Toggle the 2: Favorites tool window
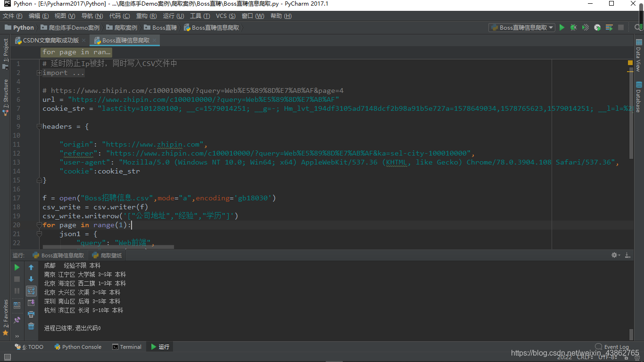 point(6,317)
